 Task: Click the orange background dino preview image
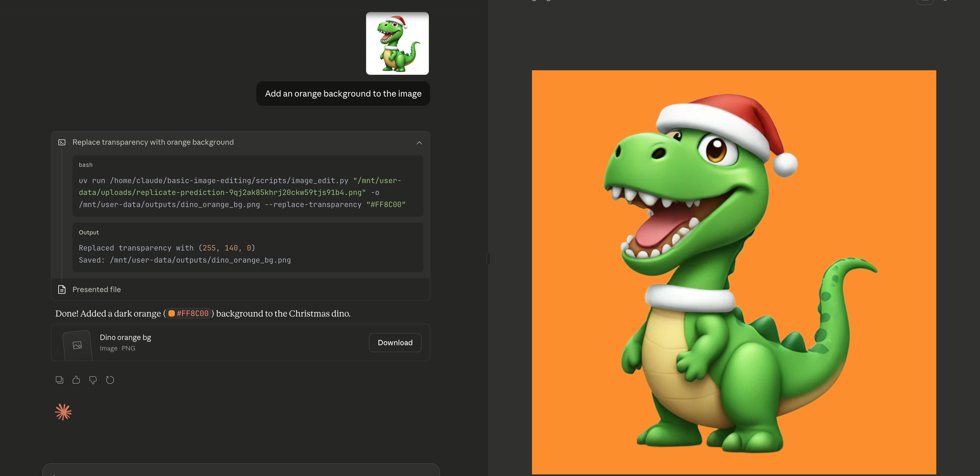(x=733, y=272)
